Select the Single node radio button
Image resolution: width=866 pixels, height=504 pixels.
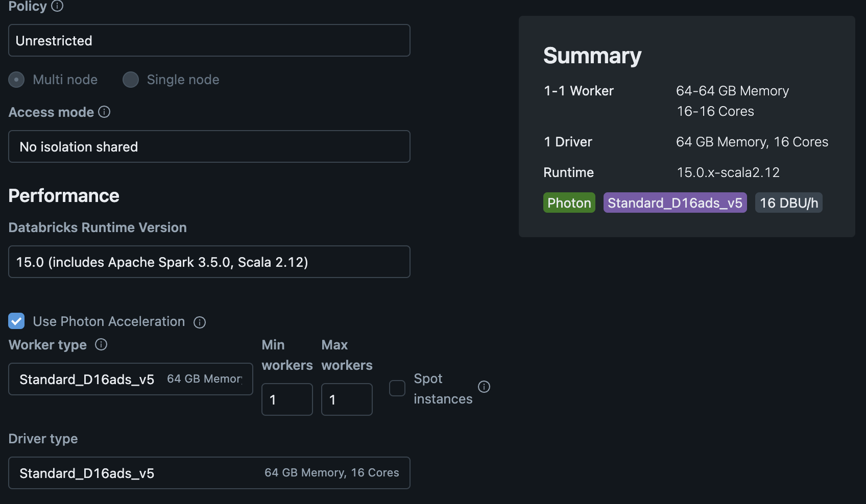[131, 80]
